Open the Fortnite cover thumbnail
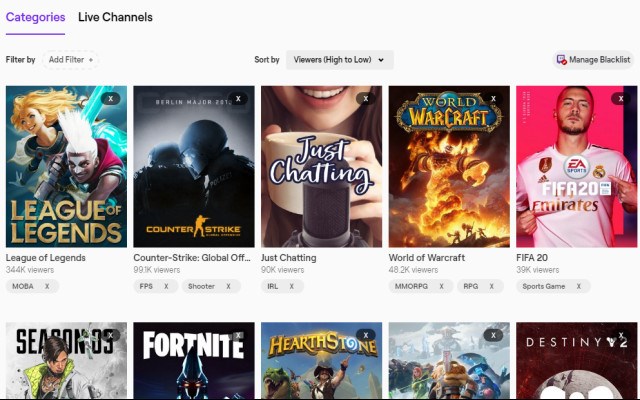The width and height of the screenshot is (640, 400). coord(194,361)
